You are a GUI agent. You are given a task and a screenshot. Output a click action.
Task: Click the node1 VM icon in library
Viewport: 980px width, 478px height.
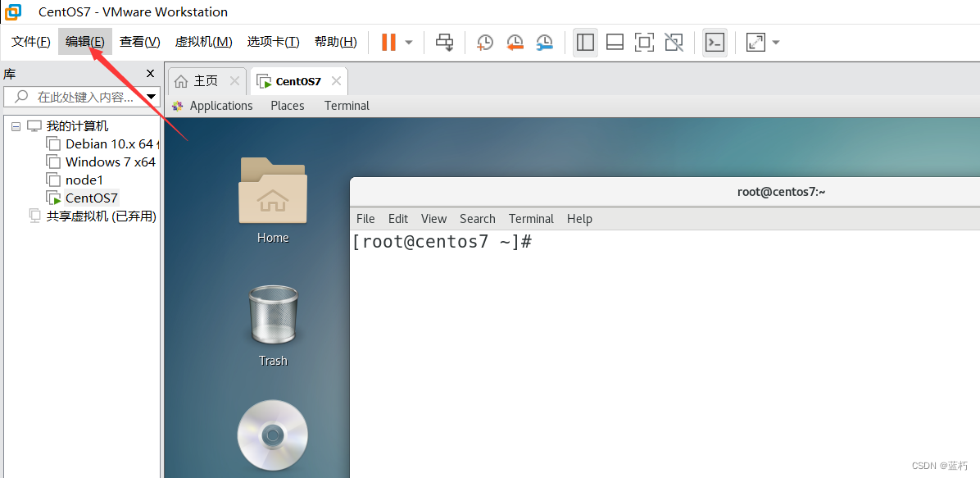click(x=54, y=180)
